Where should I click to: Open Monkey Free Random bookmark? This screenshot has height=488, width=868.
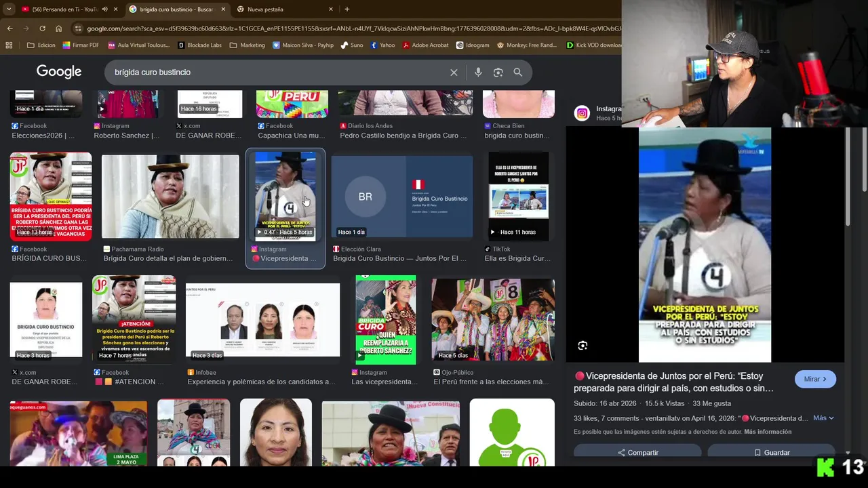(526, 45)
